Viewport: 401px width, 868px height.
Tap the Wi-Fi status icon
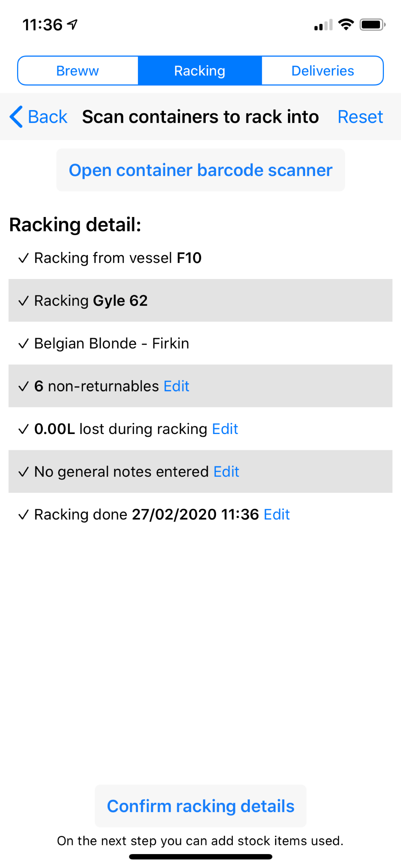(x=346, y=25)
